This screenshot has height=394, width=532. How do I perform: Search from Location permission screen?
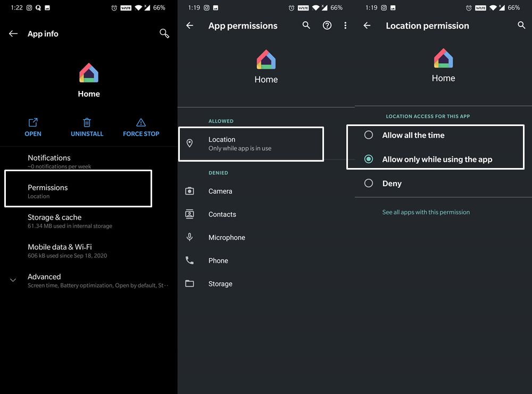click(521, 25)
